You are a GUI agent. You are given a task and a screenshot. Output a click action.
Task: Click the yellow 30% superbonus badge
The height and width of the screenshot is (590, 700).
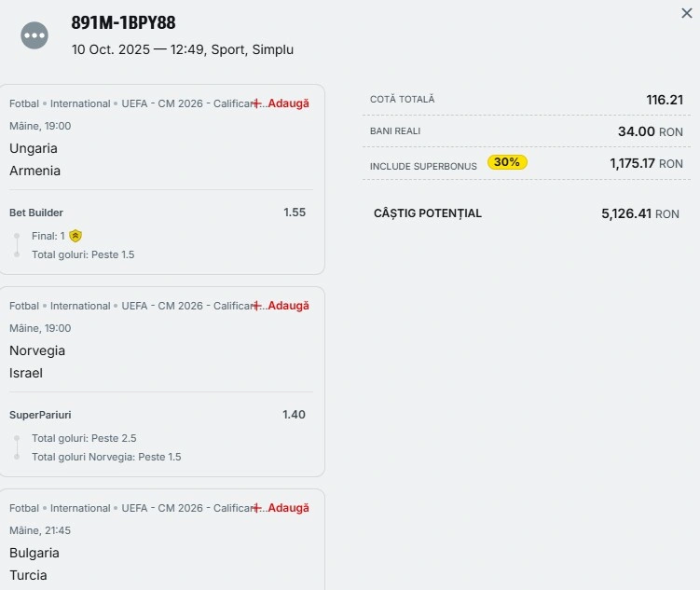pos(507,162)
